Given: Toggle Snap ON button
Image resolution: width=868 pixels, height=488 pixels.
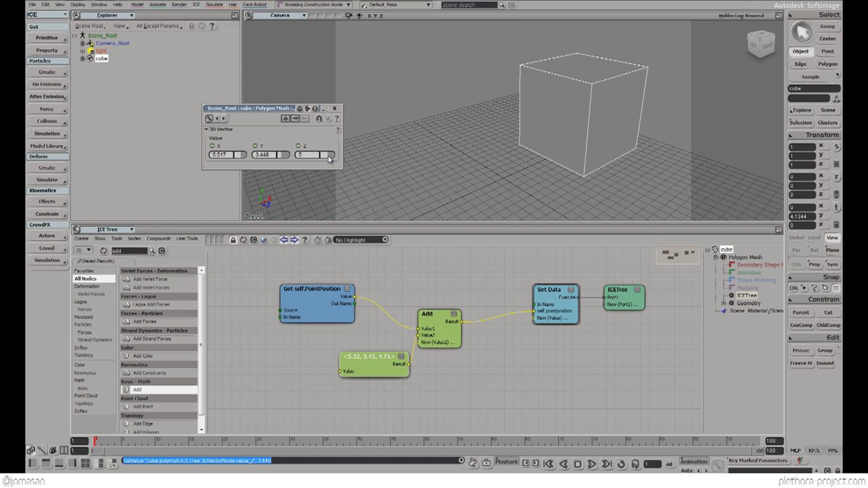Looking at the screenshot, I should coord(793,288).
